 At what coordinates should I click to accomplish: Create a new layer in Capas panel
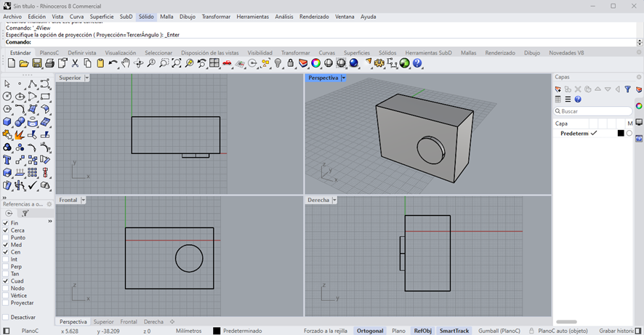tap(558, 89)
